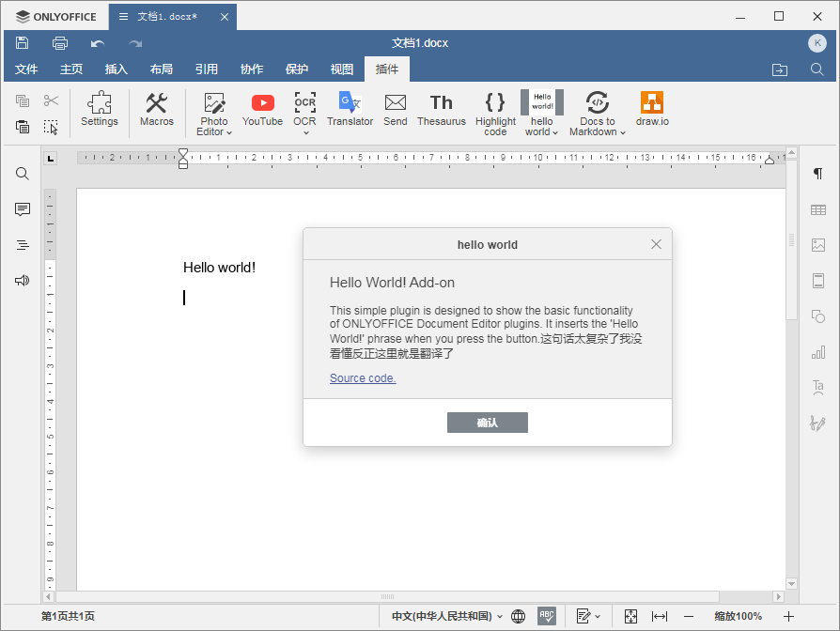Open plugin Settings

pos(100,109)
